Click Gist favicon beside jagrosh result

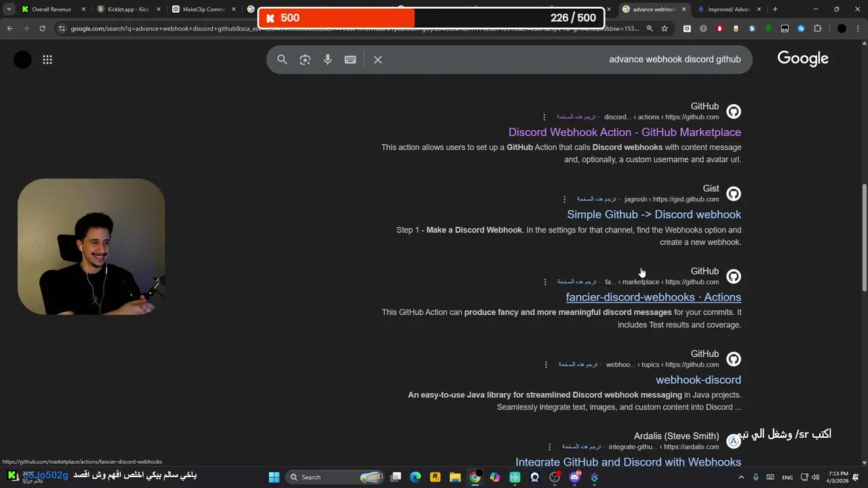pos(733,194)
